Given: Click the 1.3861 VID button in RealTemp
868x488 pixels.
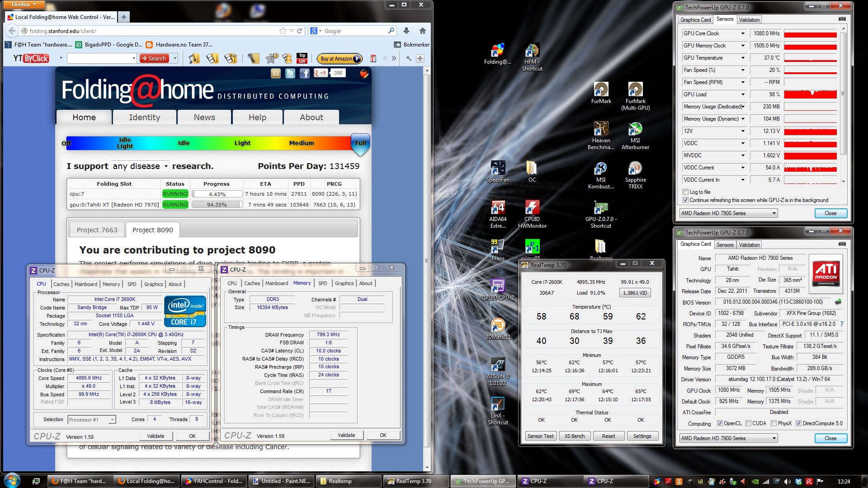Looking at the screenshot, I should pos(635,293).
